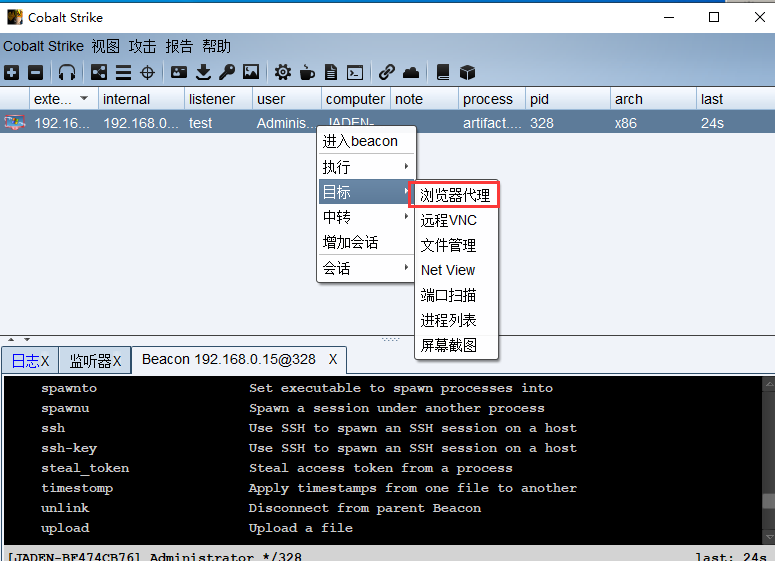Viewport: 775px width, 561px height.
Task: Click the chain link host file icon
Action: click(386, 72)
